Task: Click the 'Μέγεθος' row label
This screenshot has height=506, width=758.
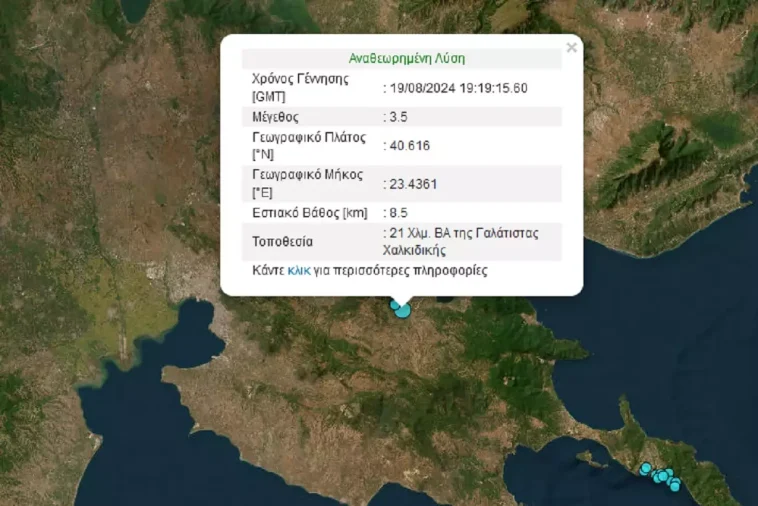Action: pyautogui.click(x=277, y=116)
